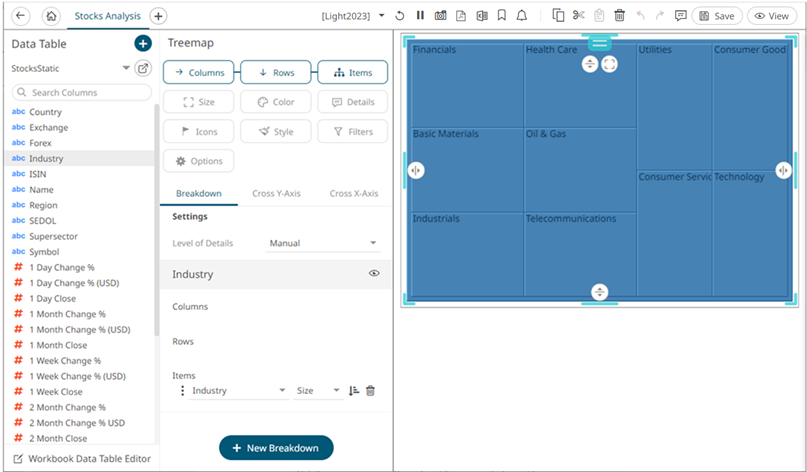
Task: Click the Financials treemap cell
Action: (x=467, y=85)
